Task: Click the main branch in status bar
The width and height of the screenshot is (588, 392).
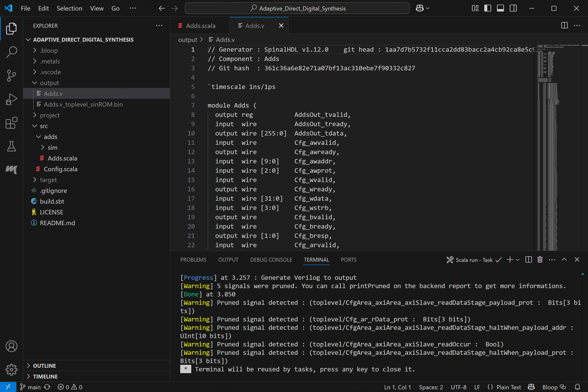Action: tap(30, 387)
